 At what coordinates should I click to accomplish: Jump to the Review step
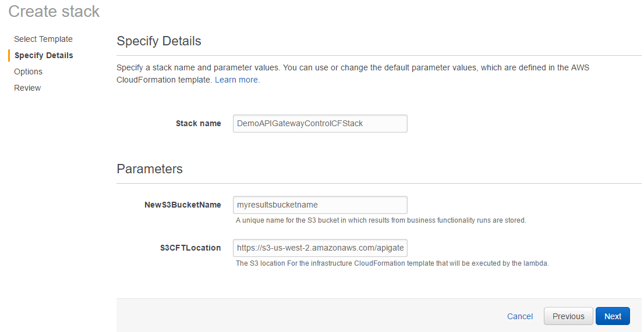(x=27, y=88)
